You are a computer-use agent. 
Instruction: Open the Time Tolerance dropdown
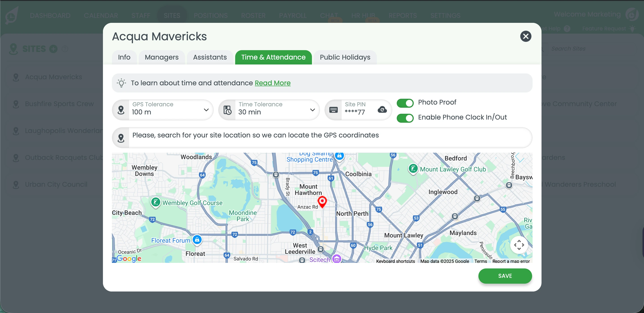tap(312, 109)
